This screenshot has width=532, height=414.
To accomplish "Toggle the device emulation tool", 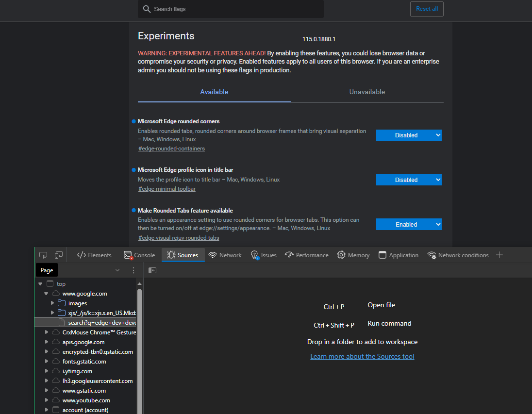I will click(x=58, y=254).
